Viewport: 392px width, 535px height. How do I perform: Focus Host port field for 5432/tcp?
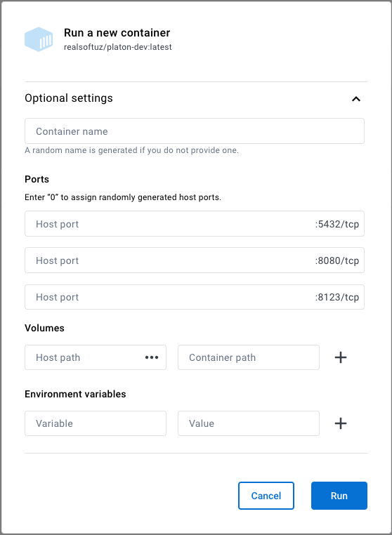tap(195, 224)
